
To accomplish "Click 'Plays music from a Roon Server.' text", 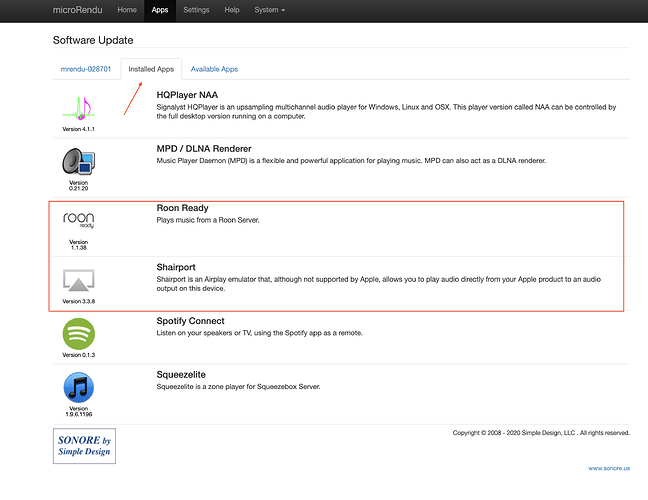I will 208,220.
